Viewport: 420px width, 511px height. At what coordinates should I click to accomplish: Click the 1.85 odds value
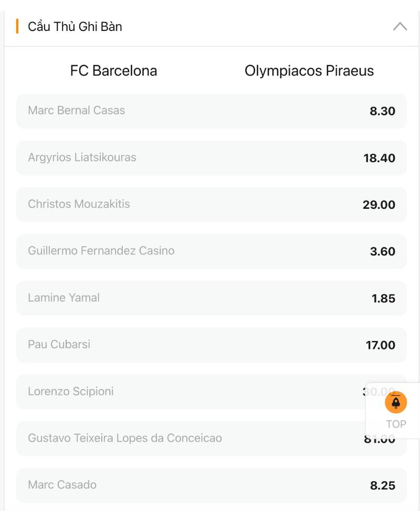[x=383, y=299]
